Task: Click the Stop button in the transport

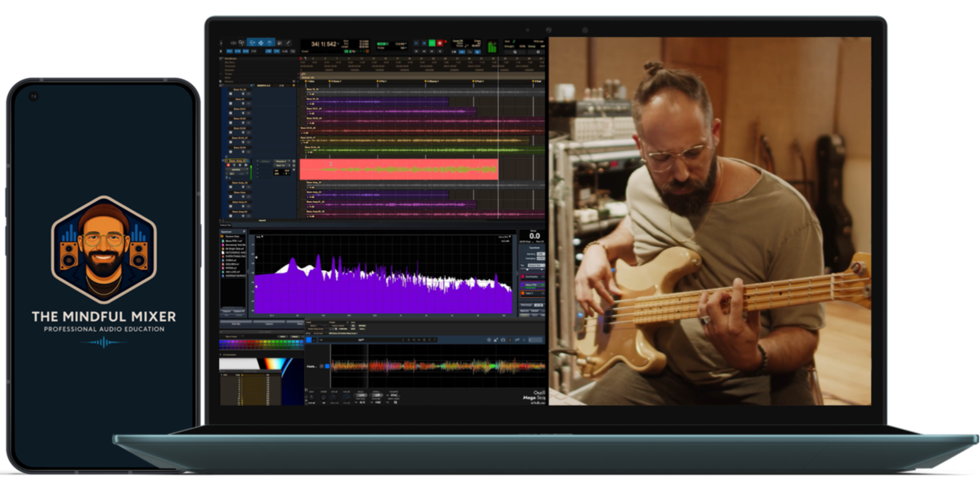Action: tap(424, 43)
